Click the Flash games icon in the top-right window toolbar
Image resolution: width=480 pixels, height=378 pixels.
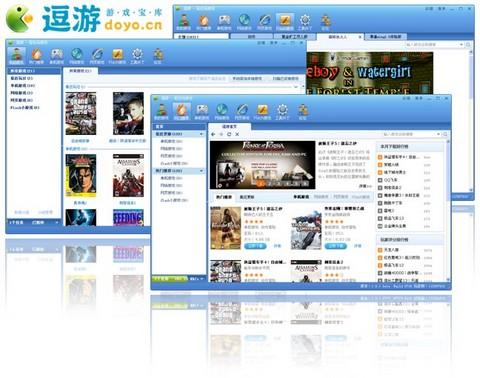pos(284,20)
